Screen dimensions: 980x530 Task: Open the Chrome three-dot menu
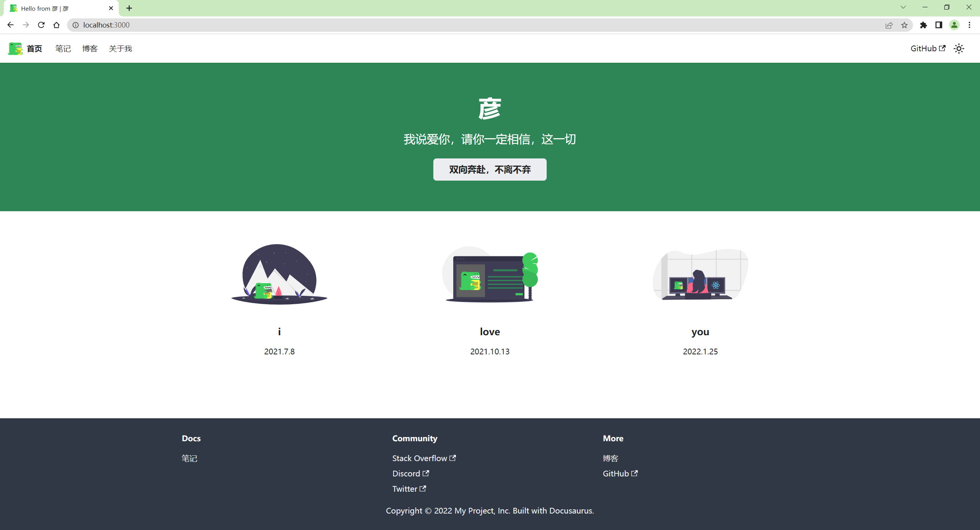point(970,25)
